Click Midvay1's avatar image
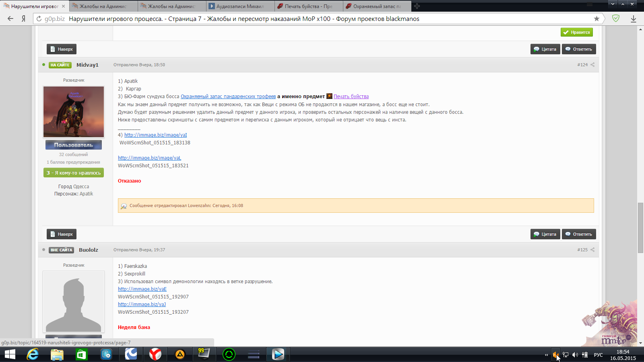The height and width of the screenshot is (362, 644). [x=74, y=112]
